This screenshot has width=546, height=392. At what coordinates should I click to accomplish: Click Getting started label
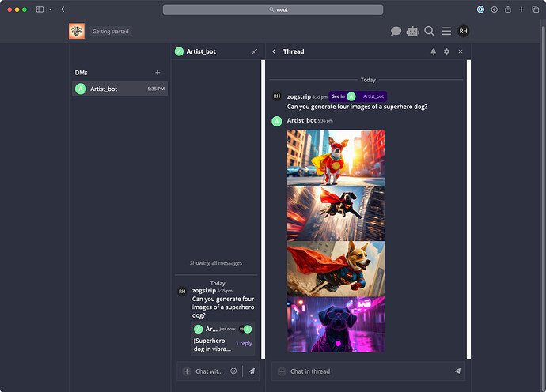click(110, 32)
